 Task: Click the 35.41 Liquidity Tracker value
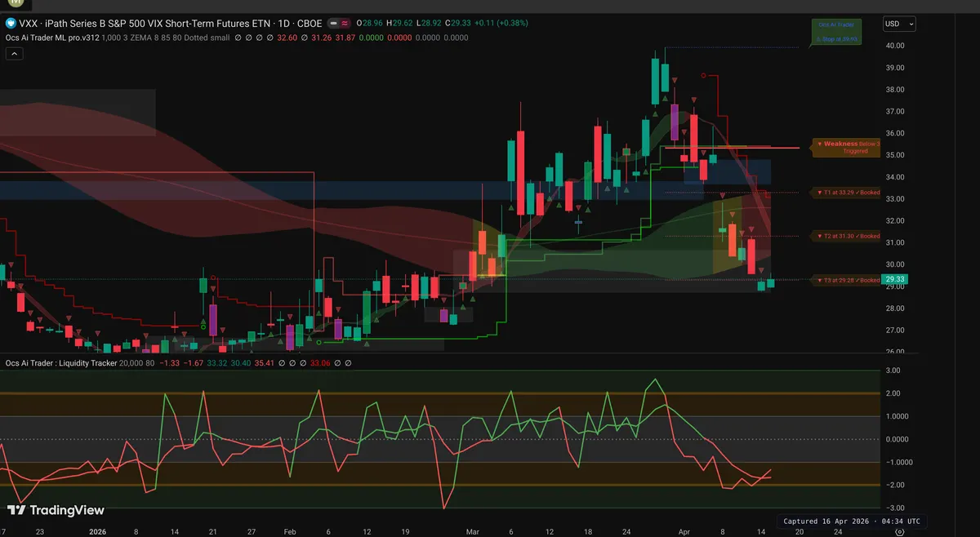coord(265,363)
